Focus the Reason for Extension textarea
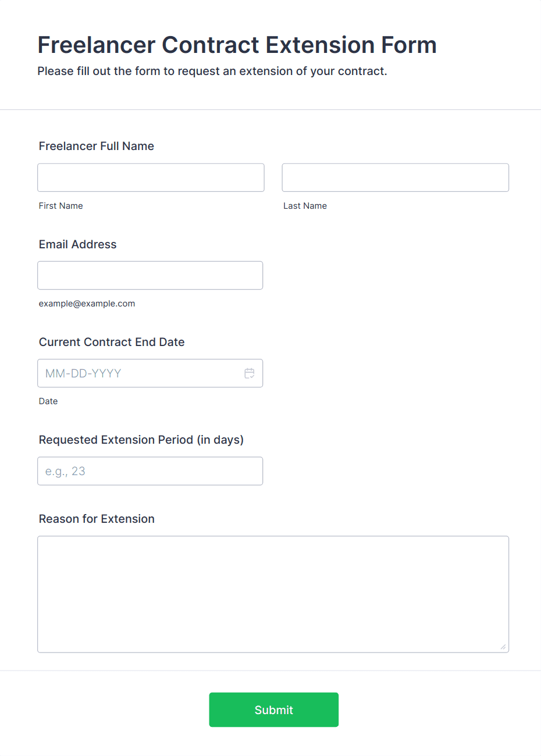The height and width of the screenshot is (756, 541). point(273,594)
